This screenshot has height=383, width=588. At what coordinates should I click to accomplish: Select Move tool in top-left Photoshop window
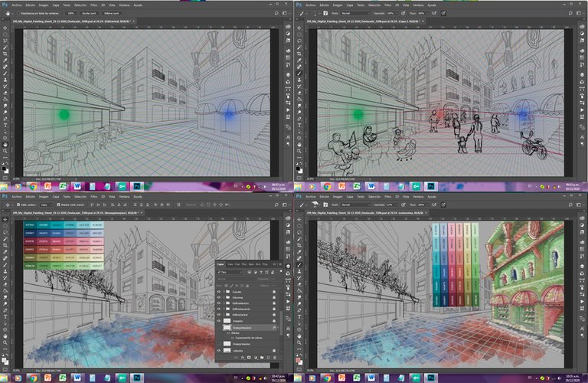pyautogui.click(x=5, y=28)
